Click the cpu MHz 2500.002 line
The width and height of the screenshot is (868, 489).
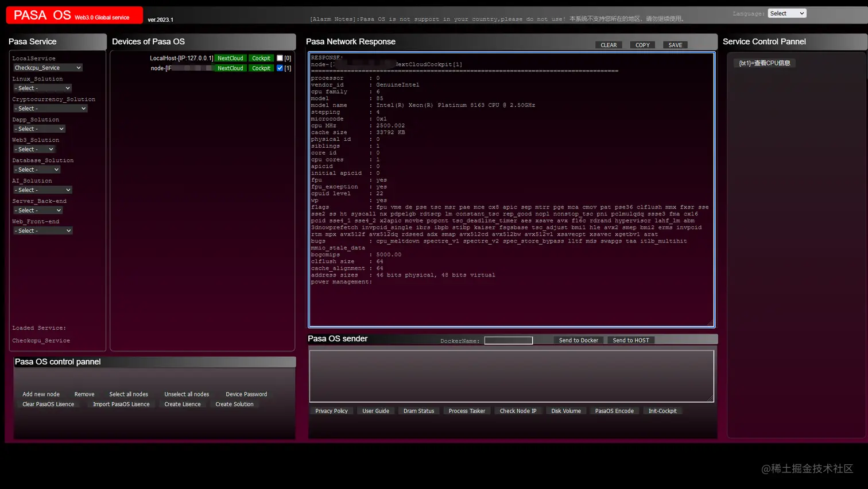click(358, 126)
